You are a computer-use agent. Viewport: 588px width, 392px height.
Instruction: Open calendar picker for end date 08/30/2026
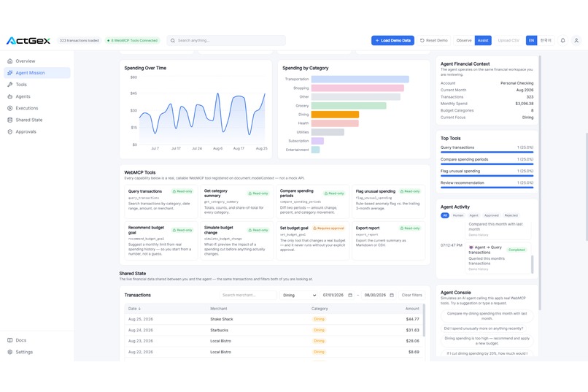[x=392, y=295]
